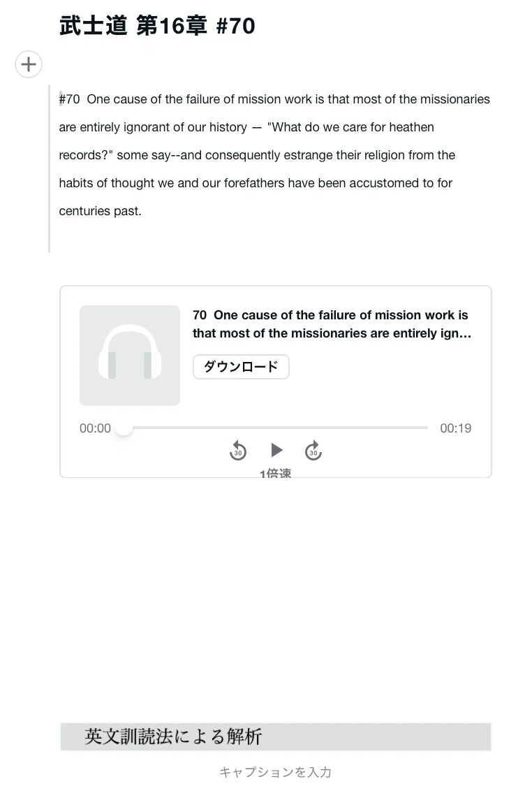Screen dimensions: 532x798
Task: Click the 武士道 第16章 #70 title
Action: (x=157, y=25)
